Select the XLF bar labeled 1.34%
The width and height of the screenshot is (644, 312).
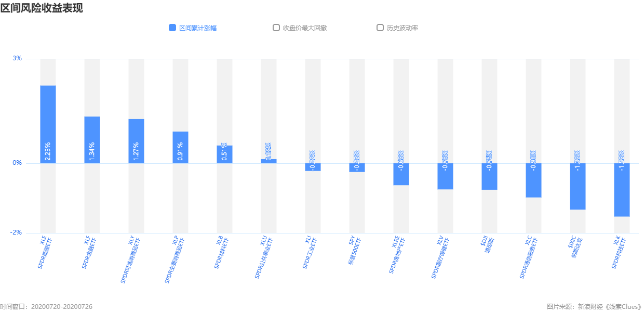point(92,140)
